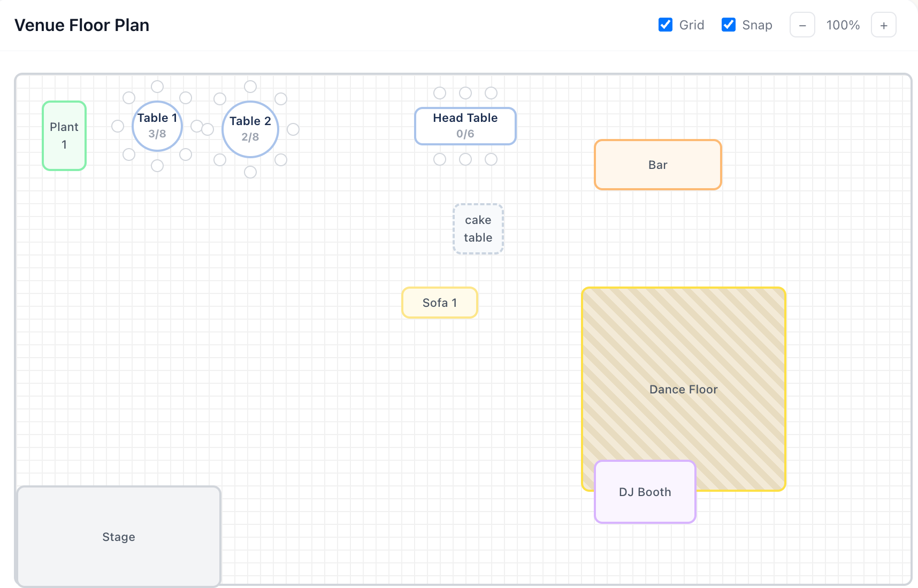Image resolution: width=918 pixels, height=588 pixels.
Task: Click Head Table's top middle seat
Action: pos(465,93)
